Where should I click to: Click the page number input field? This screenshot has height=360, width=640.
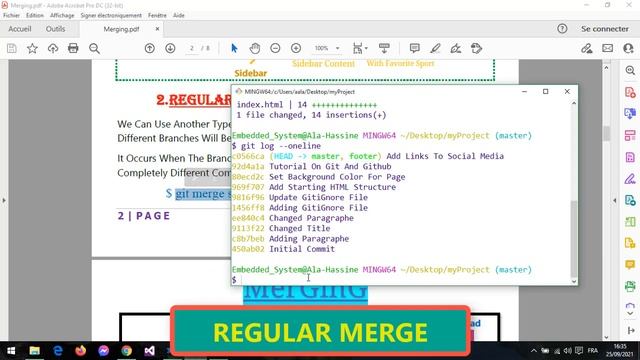[191, 49]
